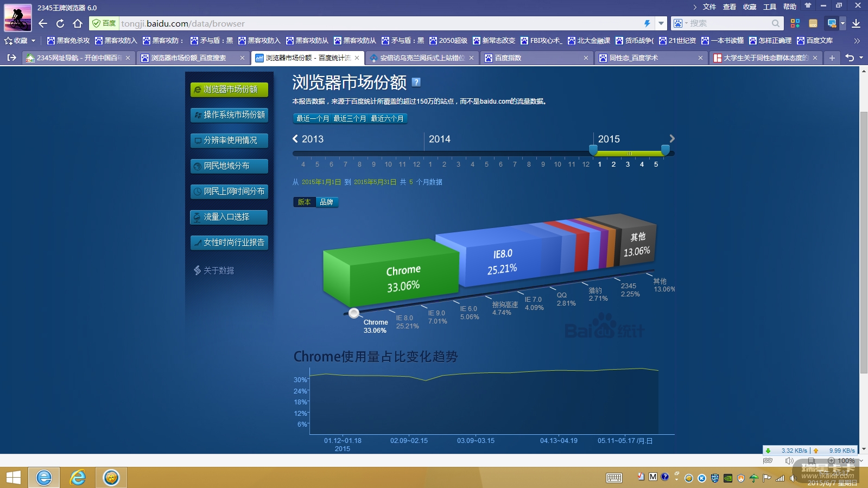
Task: Close the 同性恋_百度学术 tab
Action: (x=700, y=58)
